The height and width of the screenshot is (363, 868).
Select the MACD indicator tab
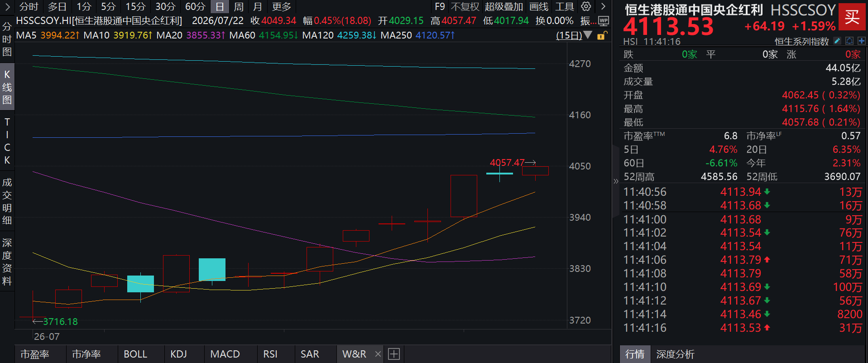tap(225, 354)
